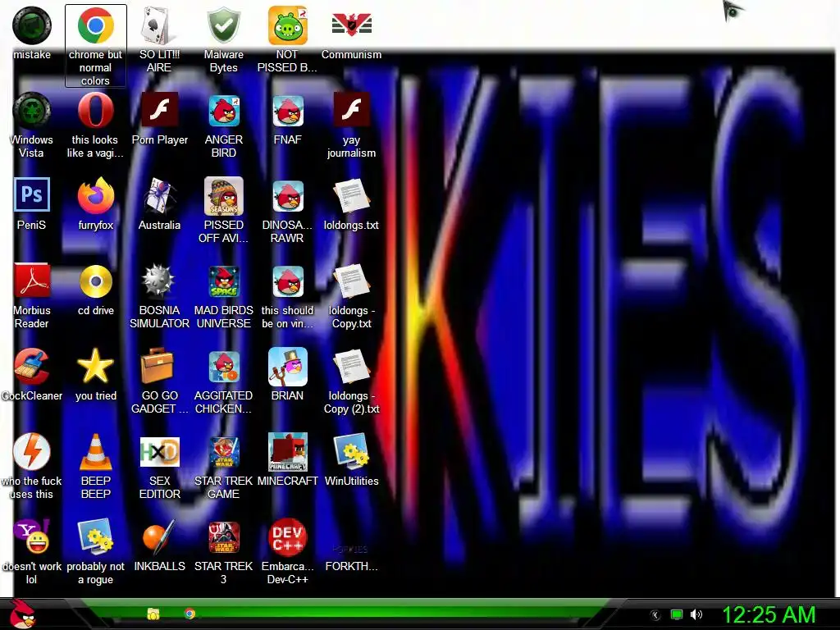Click the 12:25 AM taskbar clock
The image size is (840, 630).
pyautogui.click(x=768, y=614)
